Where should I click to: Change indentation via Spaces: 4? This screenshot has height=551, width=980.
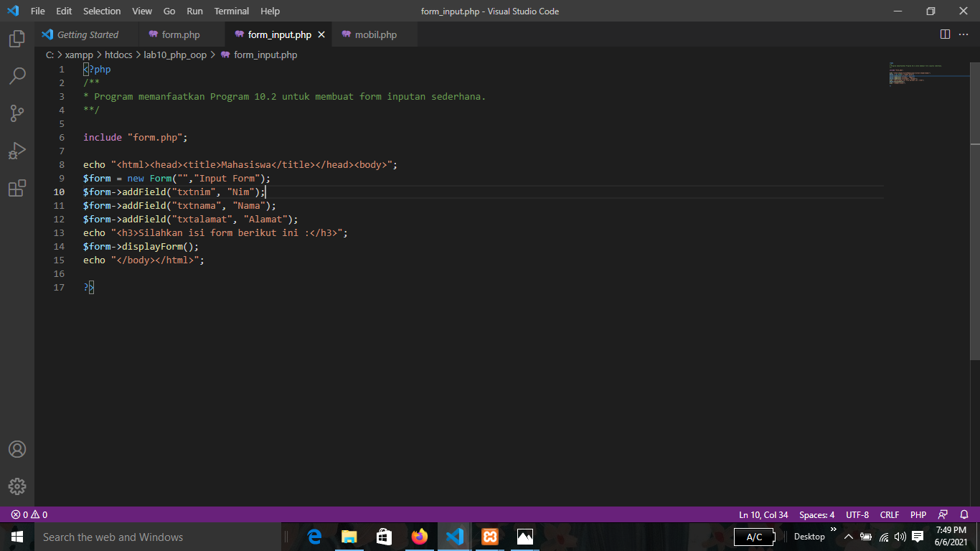(816, 514)
